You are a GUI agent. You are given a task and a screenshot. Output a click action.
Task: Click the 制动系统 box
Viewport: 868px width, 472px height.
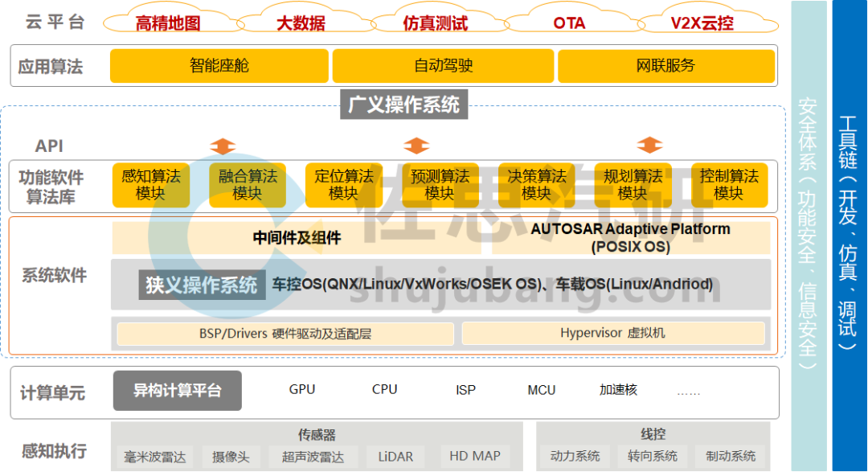pos(730,456)
